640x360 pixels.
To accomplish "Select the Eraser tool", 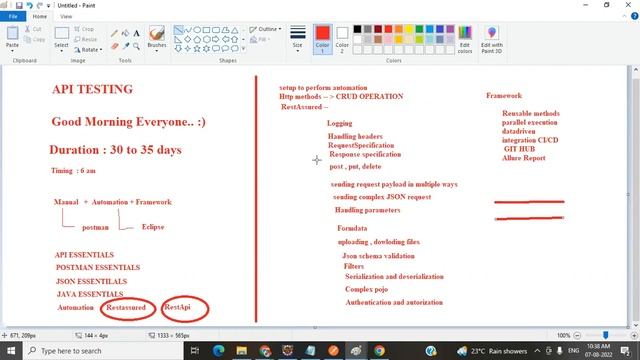I will (114, 46).
